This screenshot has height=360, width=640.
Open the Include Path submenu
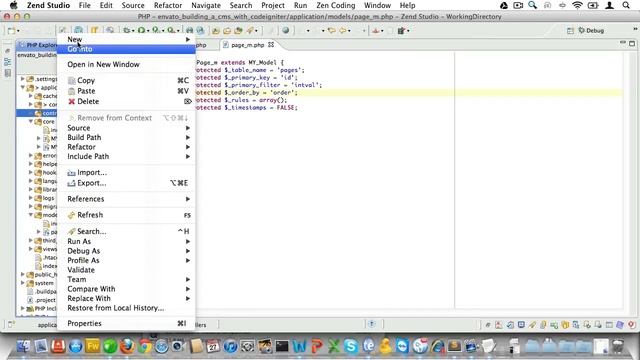[126, 156]
